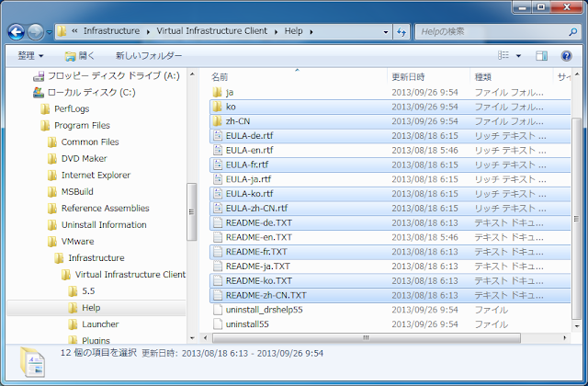Click EULA-fr.rtf file icon
Screen dimensions: 588x386
218,165
